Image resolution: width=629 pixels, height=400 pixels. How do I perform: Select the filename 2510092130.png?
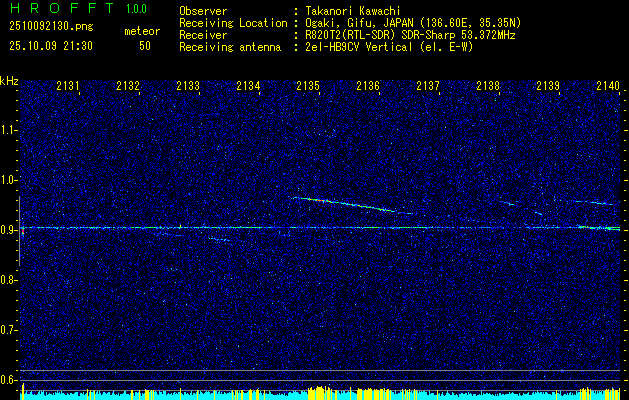pyautogui.click(x=51, y=26)
